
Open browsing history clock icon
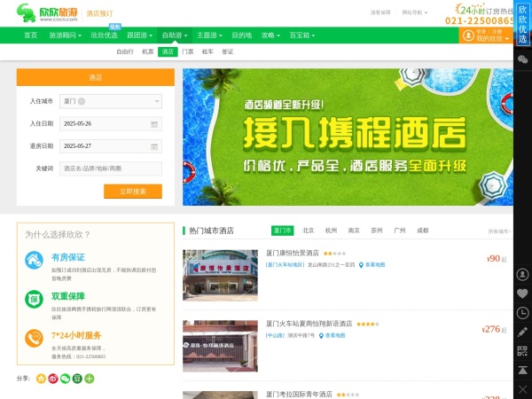point(522,313)
